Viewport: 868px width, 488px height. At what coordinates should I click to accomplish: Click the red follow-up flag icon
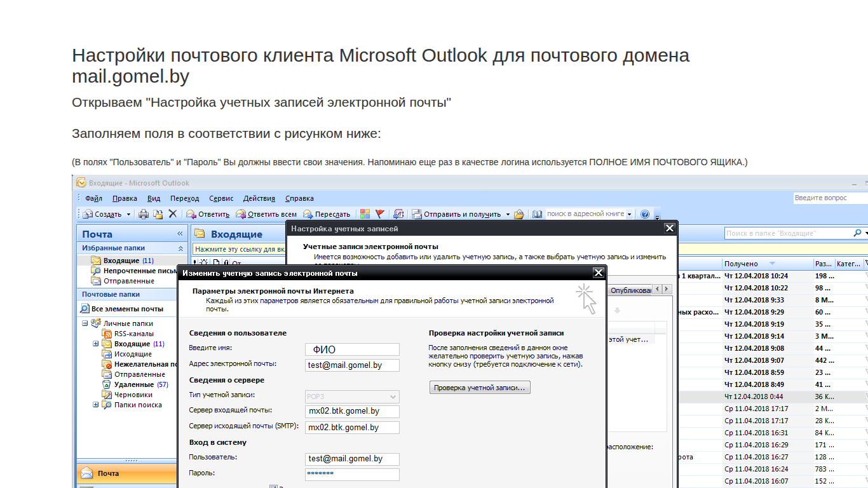tap(380, 214)
